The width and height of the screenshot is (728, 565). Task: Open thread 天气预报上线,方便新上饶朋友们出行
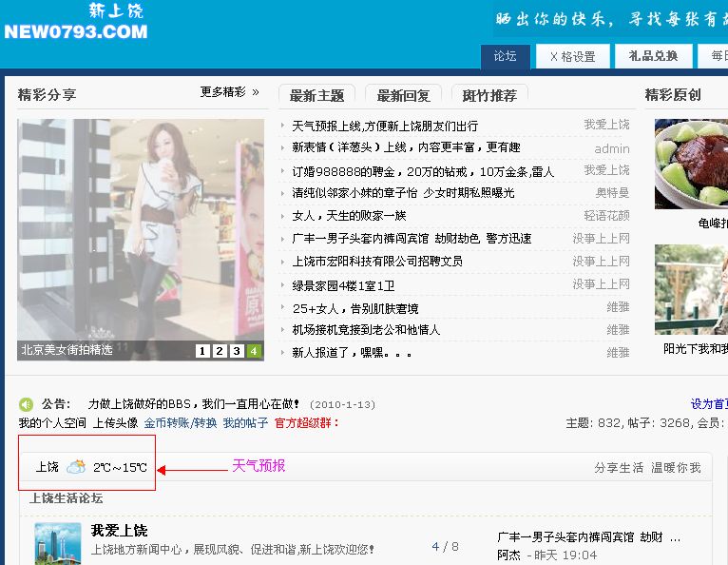pyautogui.click(x=385, y=126)
